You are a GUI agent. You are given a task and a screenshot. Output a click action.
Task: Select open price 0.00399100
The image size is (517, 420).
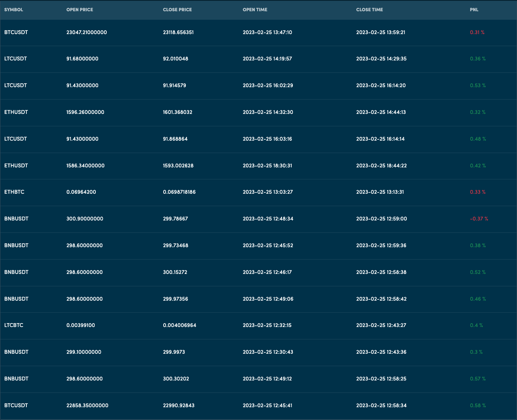pos(81,325)
